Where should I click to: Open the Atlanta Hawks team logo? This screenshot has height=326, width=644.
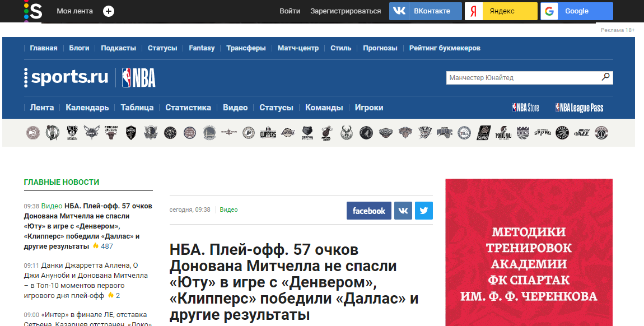33,133
